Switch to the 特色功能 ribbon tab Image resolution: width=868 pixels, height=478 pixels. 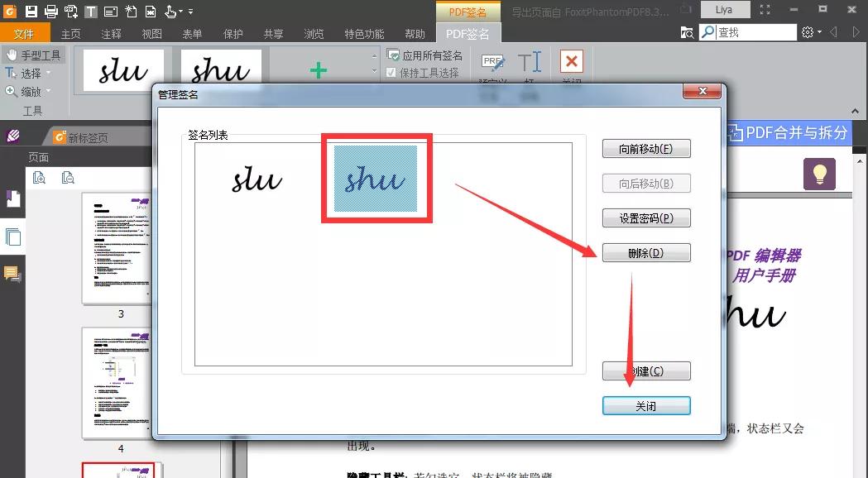(x=364, y=34)
